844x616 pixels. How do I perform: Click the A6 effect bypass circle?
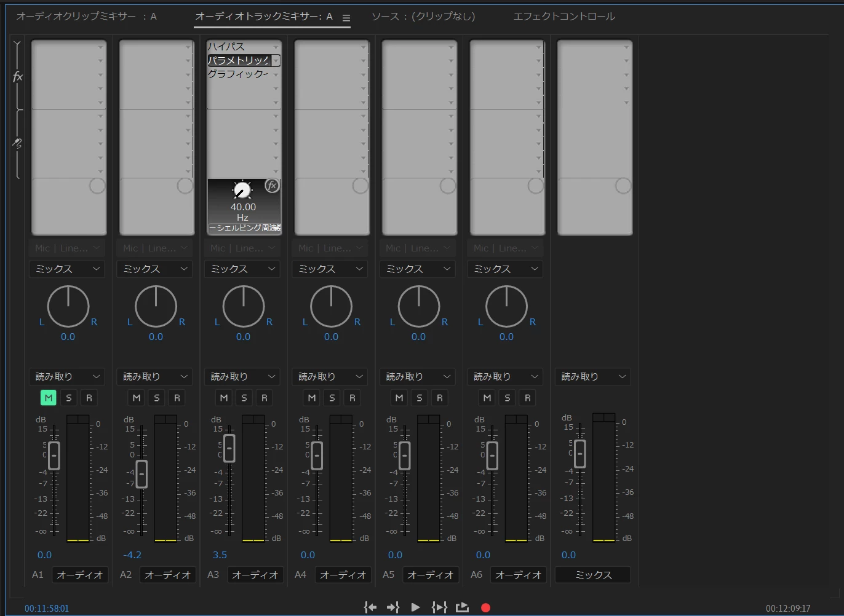(x=536, y=186)
